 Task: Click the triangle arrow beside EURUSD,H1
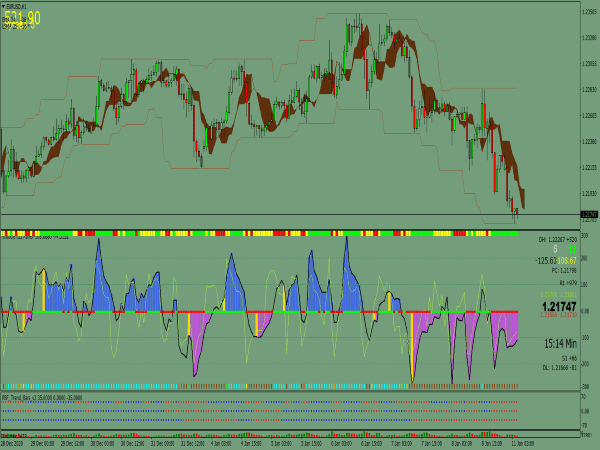3,7
